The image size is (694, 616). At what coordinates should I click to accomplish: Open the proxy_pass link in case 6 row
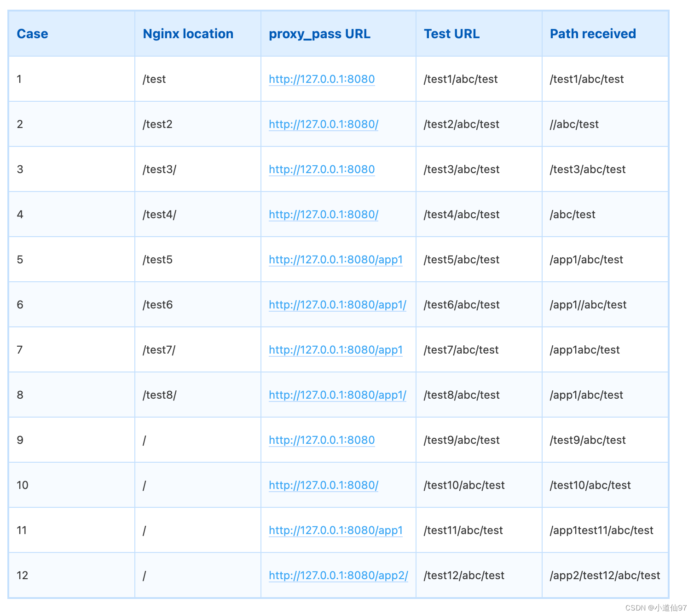[338, 305]
